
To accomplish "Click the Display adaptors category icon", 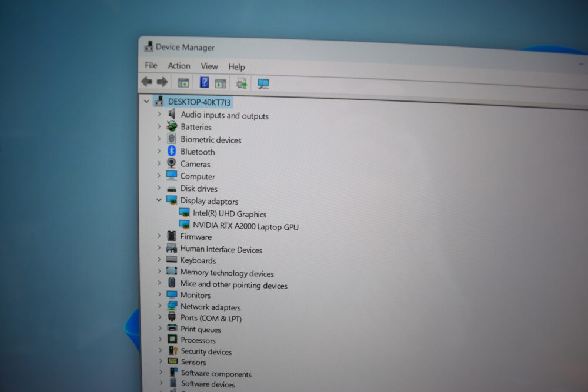I will [x=171, y=200].
